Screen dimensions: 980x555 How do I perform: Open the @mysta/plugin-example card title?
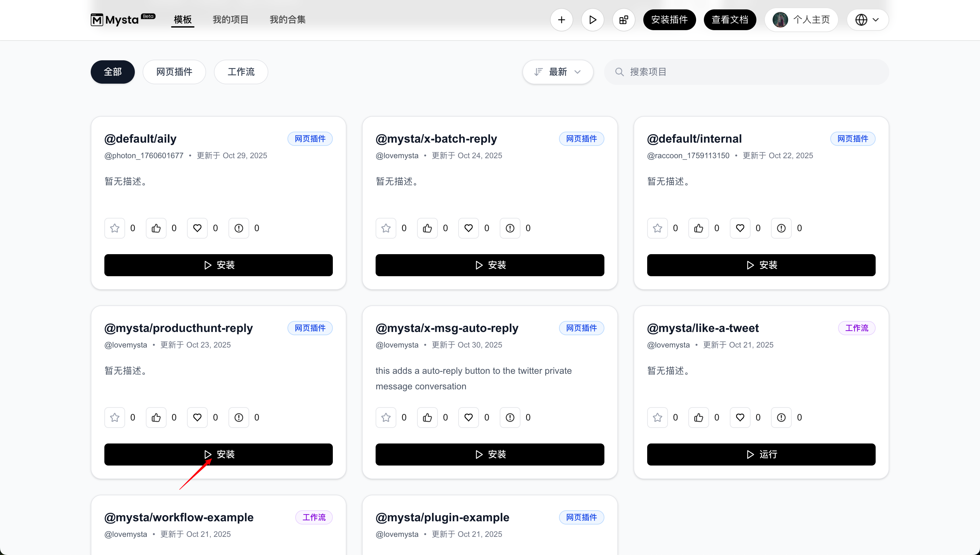[442, 517]
